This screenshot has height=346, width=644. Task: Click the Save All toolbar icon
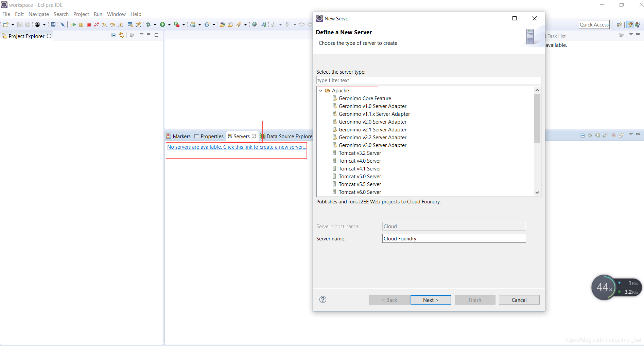tap(28, 24)
